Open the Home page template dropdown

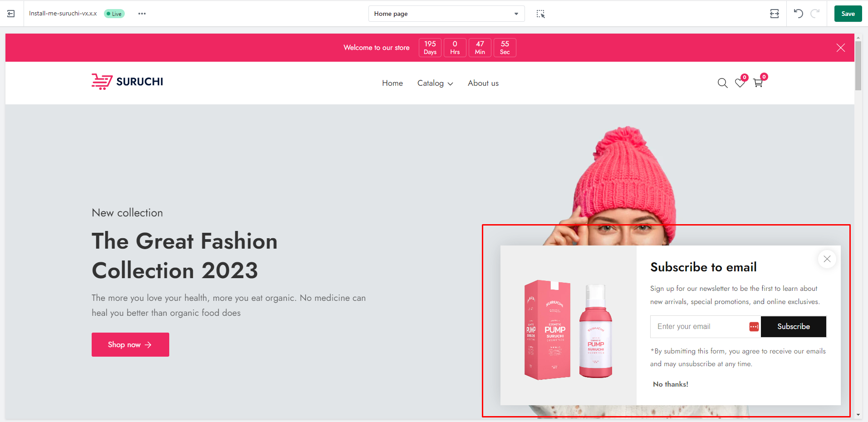pyautogui.click(x=446, y=14)
